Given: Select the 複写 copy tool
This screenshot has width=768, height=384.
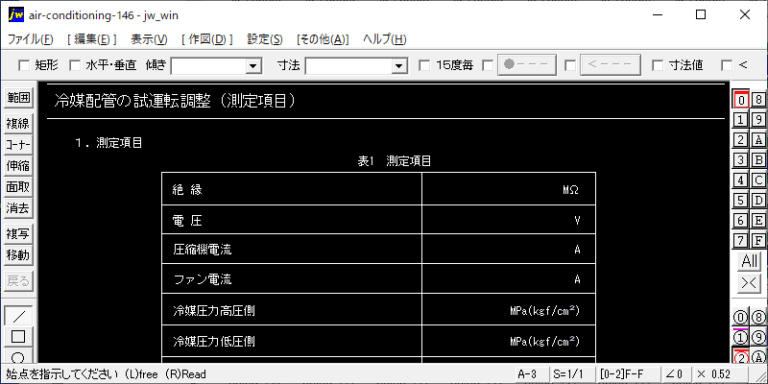Looking at the screenshot, I should click(18, 234).
